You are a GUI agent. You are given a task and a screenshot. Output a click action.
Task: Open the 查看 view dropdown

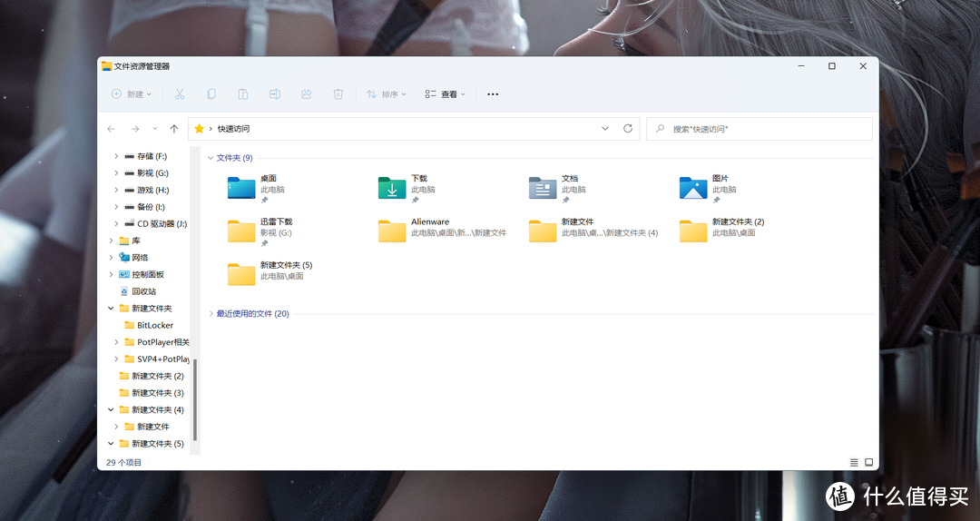[445, 94]
